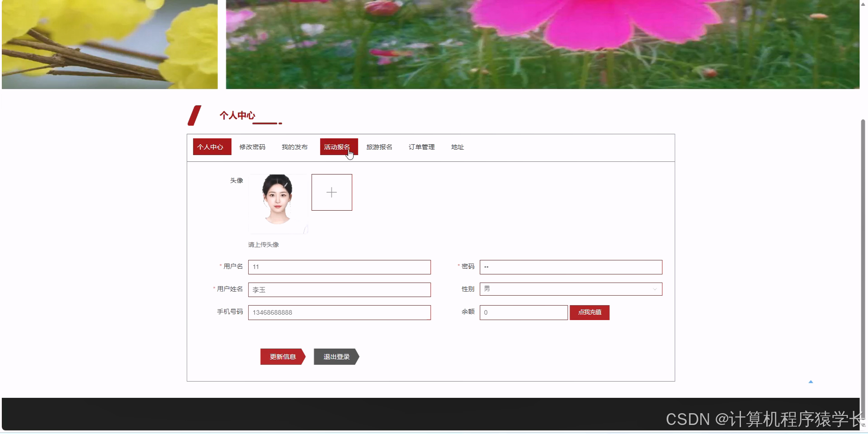Click the current avatar thumbnail
The image size is (868, 434).
pos(277,204)
